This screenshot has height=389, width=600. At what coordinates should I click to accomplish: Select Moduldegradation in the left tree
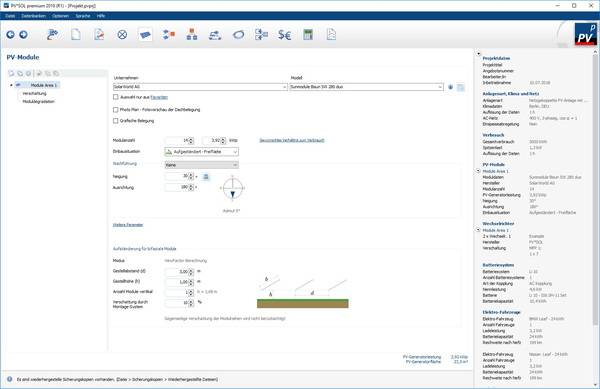(39, 102)
